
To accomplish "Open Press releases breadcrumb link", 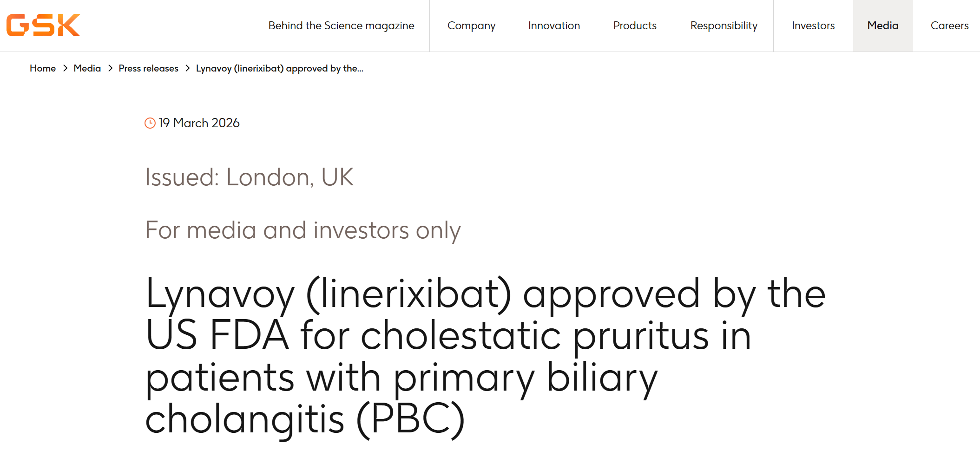I will [148, 68].
